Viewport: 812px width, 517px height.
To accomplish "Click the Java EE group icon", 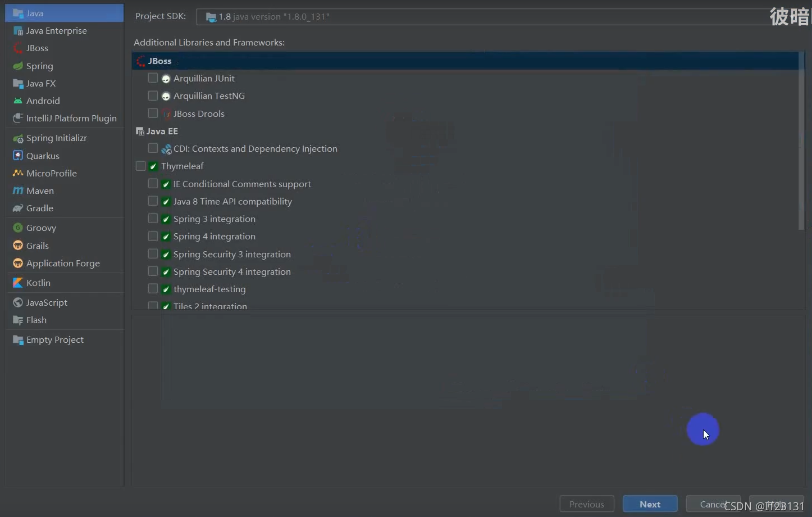I will (x=140, y=131).
